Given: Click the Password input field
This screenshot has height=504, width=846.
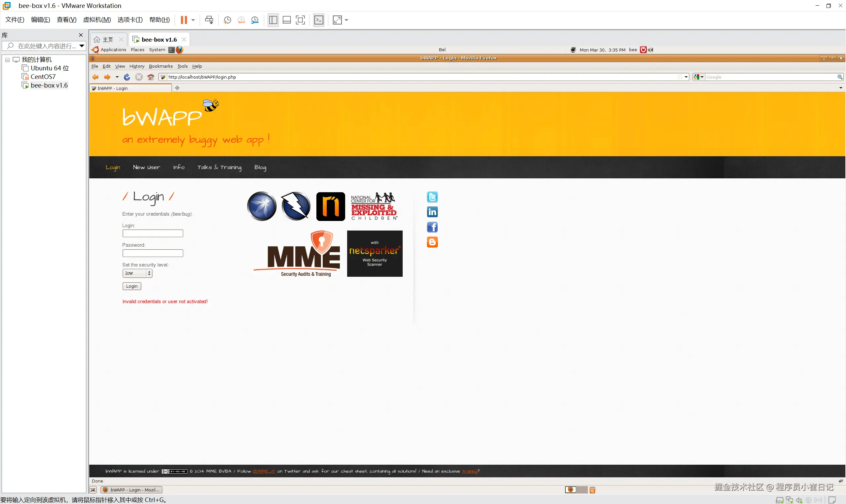Looking at the screenshot, I should point(153,253).
